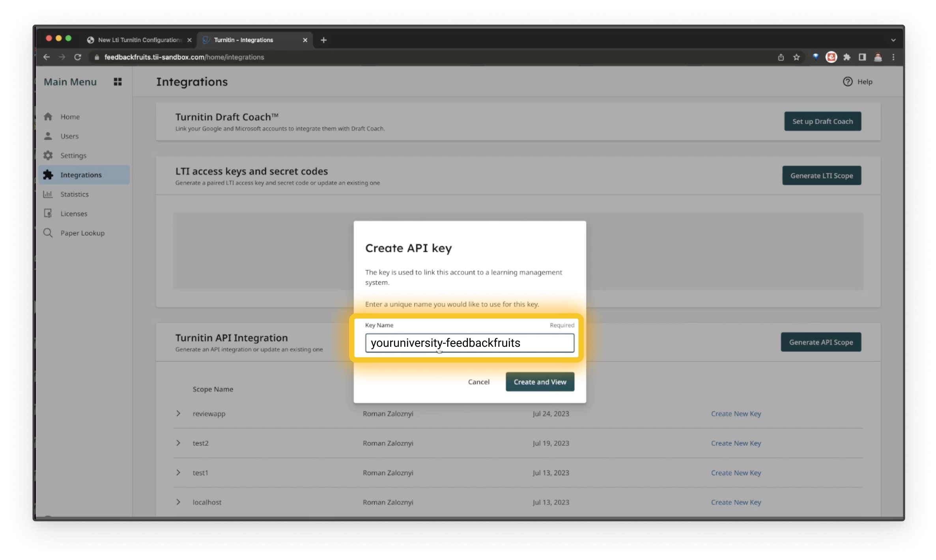Click the lock icon in address bar
Viewport: 936px width, 560px height.
point(96,57)
